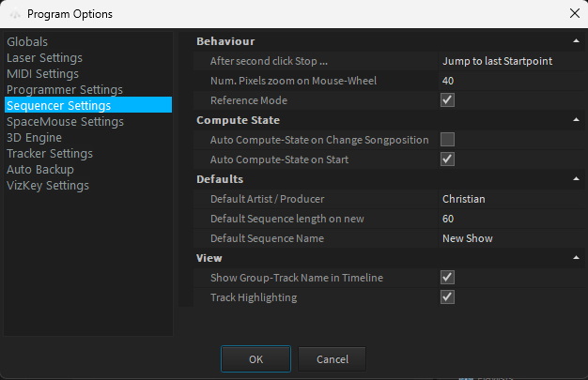Open the Auto Backup settings
The height and width of the screenshot is (380, 588).
point(39,170)
